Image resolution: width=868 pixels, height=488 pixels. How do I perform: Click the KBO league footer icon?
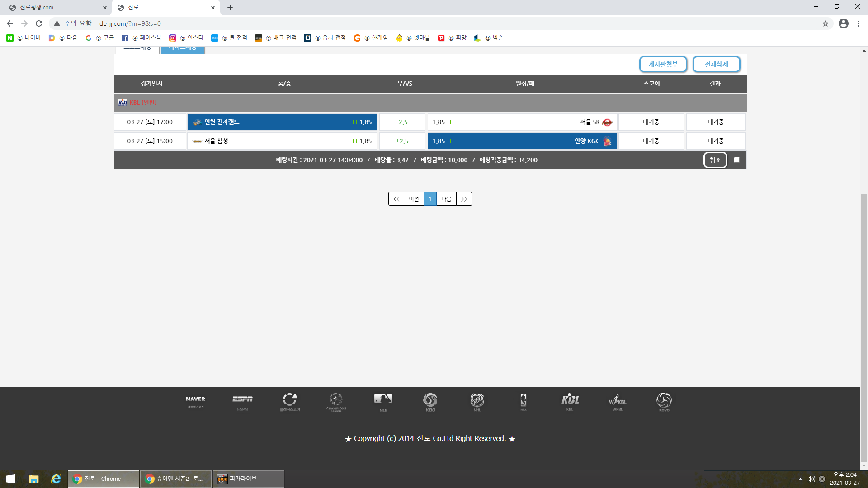tap(430, 402)
